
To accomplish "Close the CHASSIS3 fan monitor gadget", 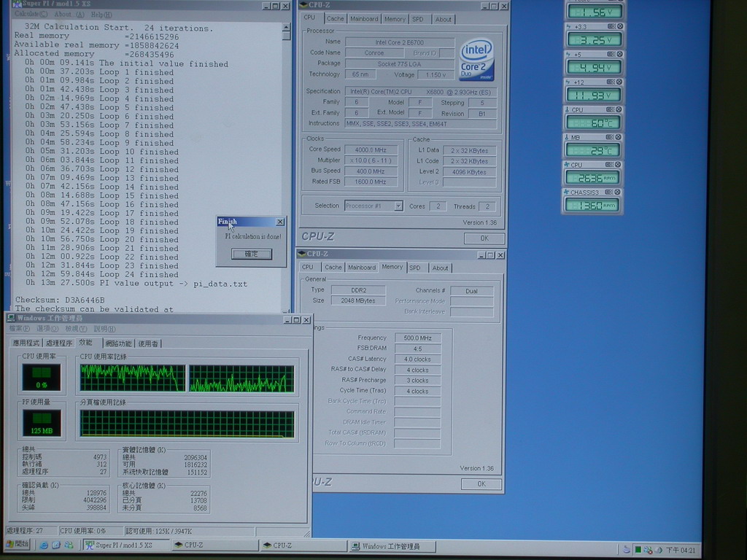I will pyautogui.click(x=617, y=192).
